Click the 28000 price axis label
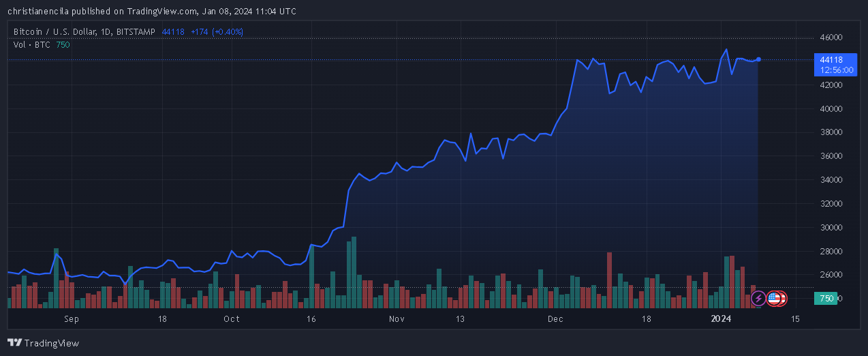The height and width of the screenshot is (356, 868). click(x=831, y=251)
